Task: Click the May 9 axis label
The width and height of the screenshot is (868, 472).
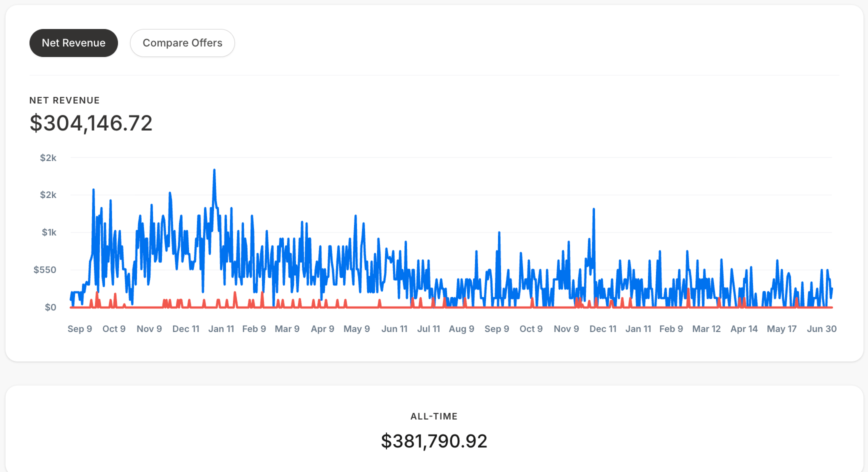Action: coord(356,329)
